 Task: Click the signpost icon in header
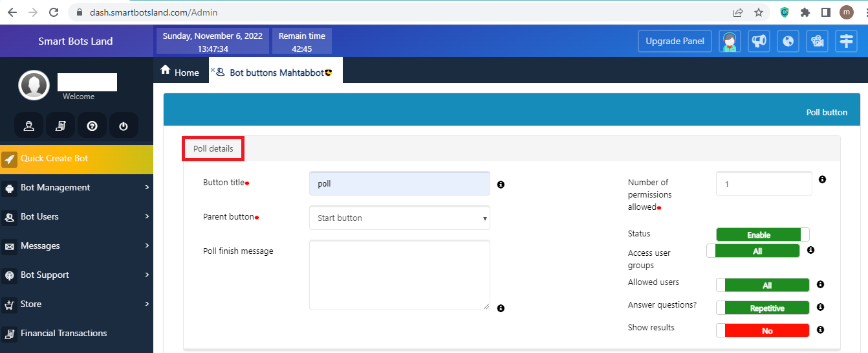point(846,41)
